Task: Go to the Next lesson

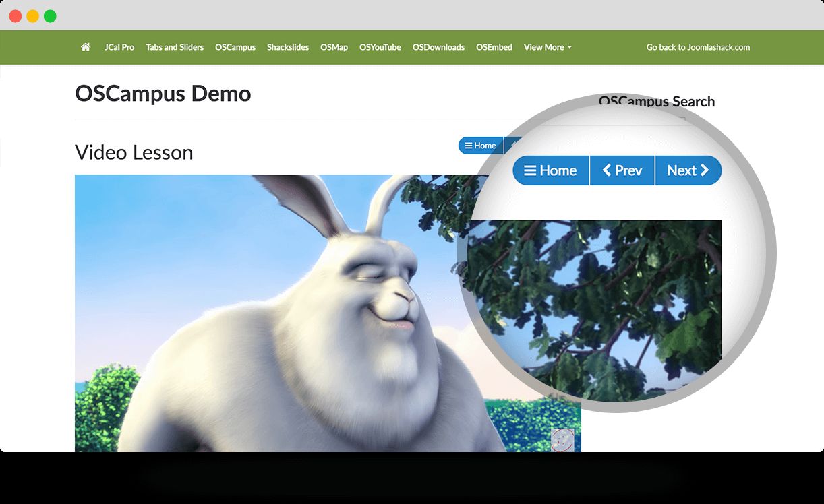Action: (x=688, y=170)
